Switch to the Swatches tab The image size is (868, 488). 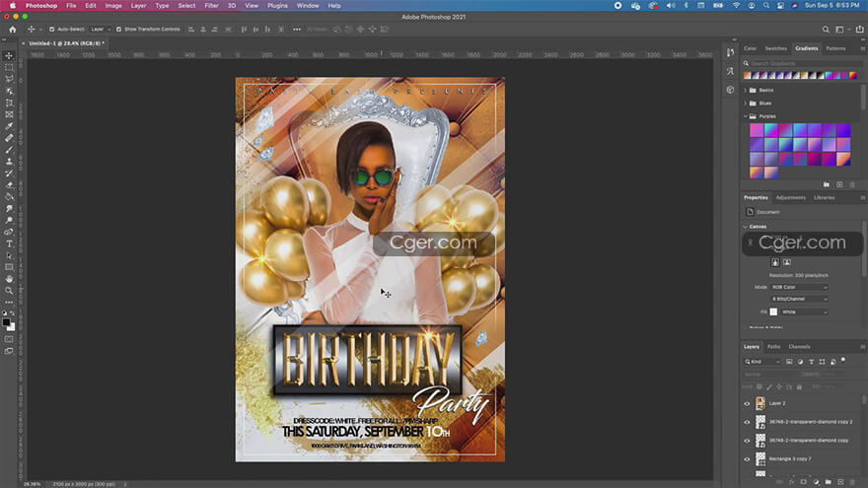(776, 48)
